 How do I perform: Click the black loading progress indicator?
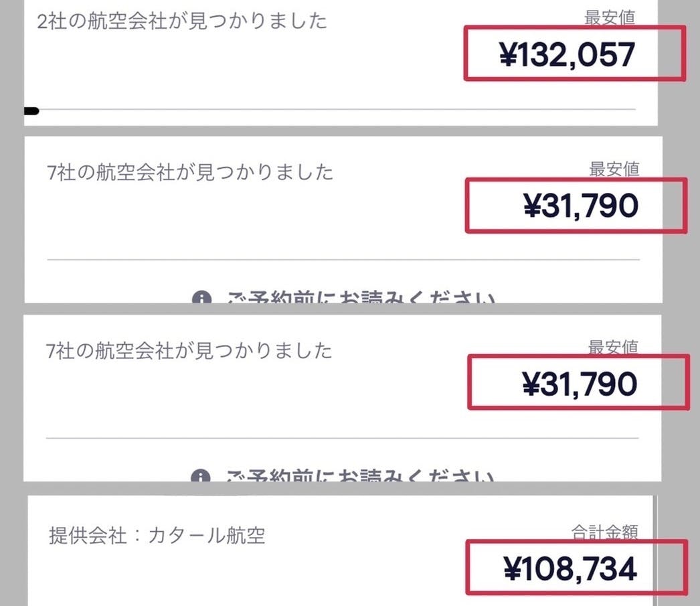(x=31, y=111)
